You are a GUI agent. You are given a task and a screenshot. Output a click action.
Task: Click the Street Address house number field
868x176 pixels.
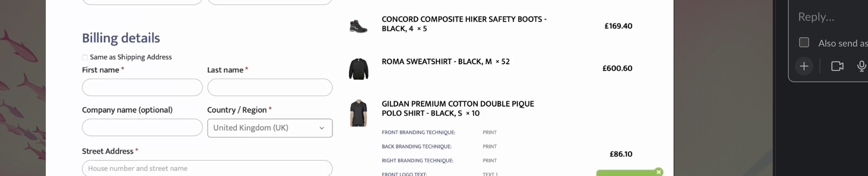click(207, 168)
